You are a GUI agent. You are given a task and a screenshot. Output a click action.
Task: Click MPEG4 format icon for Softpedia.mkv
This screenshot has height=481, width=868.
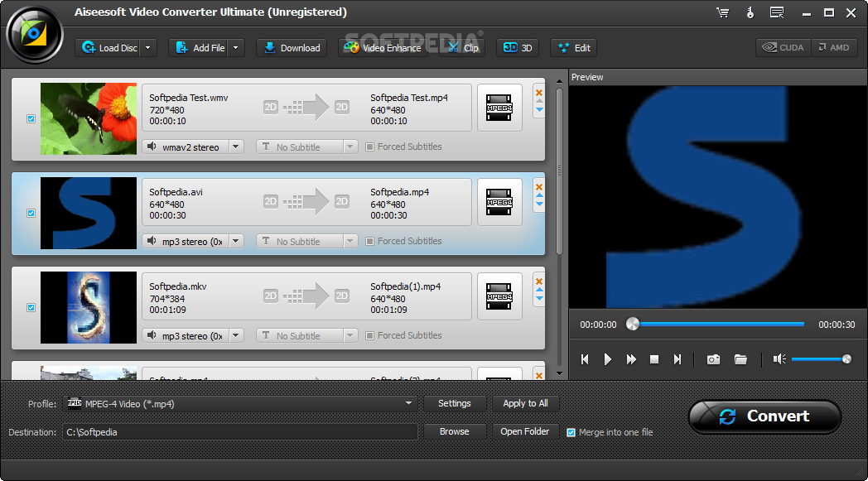pyautogui.click(x=499, y=296)
